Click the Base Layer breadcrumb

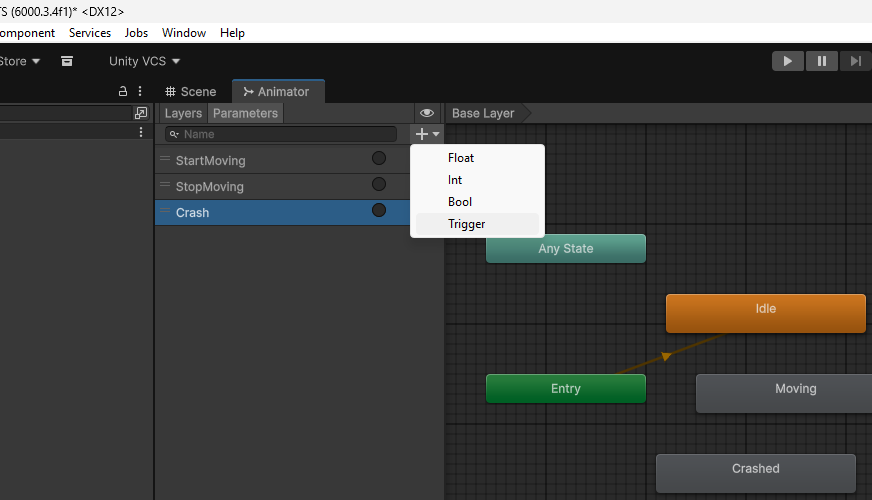click(483, 113)
